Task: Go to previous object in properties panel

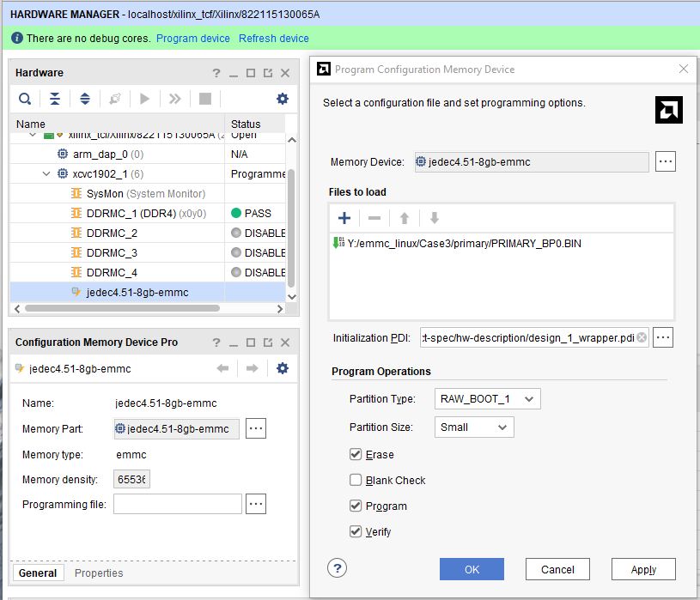Action: pos(222,368)
